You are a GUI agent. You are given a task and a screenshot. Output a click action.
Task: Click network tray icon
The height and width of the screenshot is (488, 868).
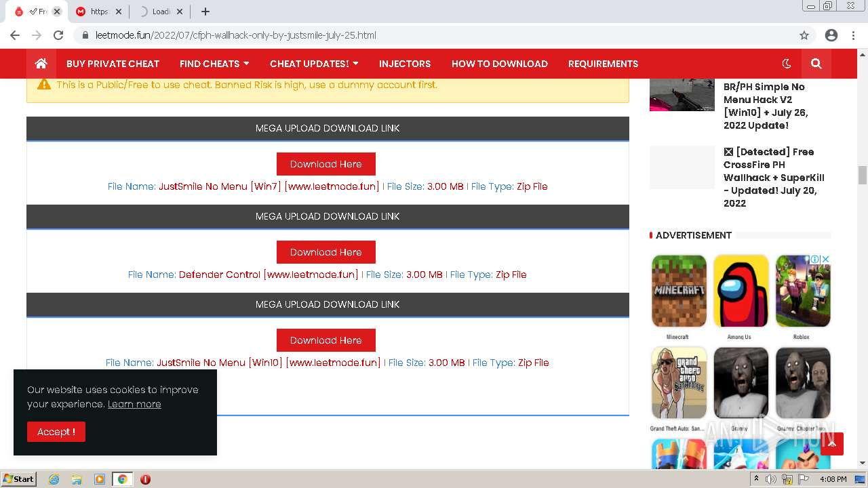point(787,479)
